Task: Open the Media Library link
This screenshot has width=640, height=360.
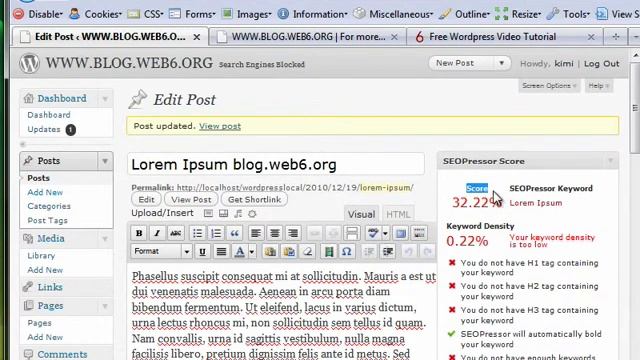Action: click(41, 256)
